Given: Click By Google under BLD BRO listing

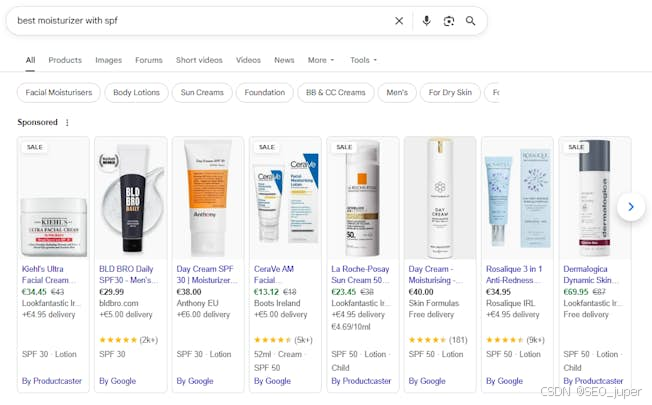Looking at the screenshot, I should point(117,380).
